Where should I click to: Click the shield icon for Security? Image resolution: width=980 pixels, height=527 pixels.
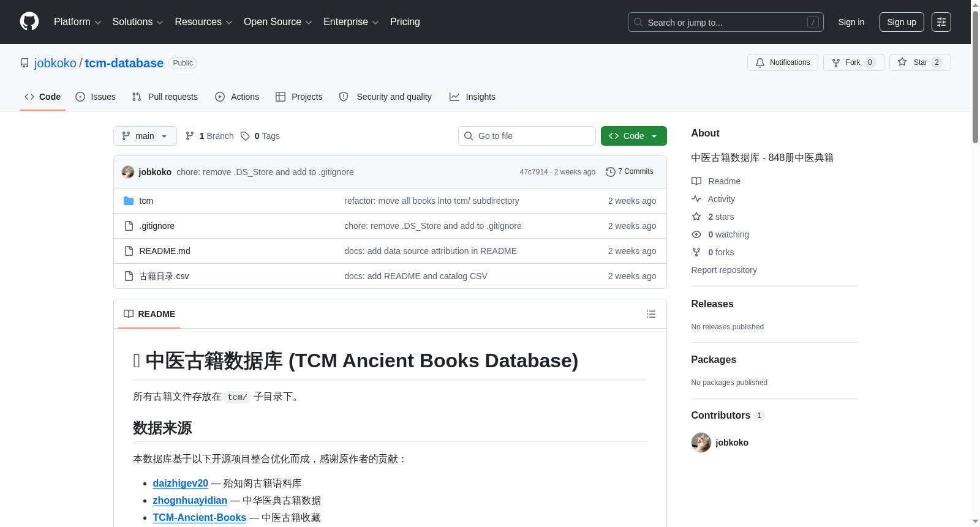tap(344, 97)
